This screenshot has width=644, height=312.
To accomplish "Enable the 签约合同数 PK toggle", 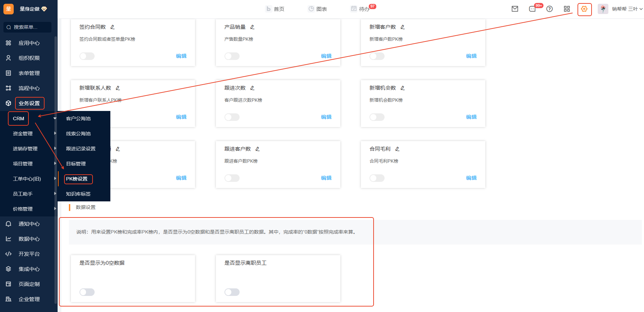I will point(87,56).
